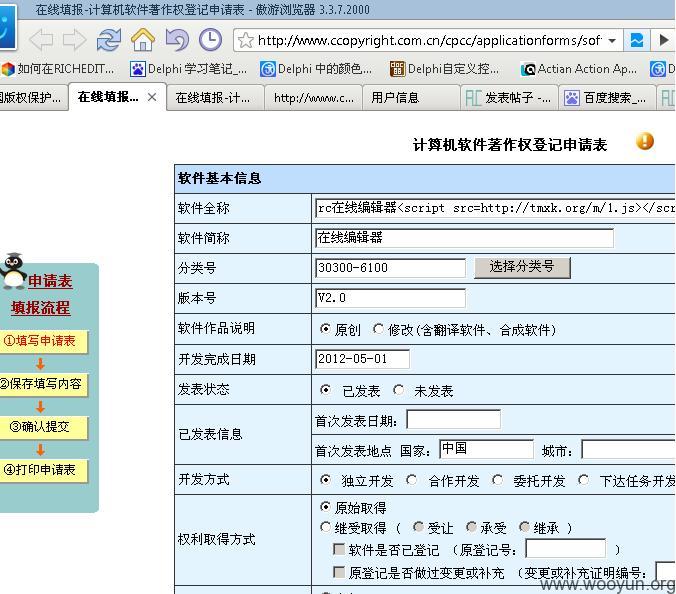This screenshot has height=594, width=676.
Task: Click step ①填写申请表
Action: [43, 341]
